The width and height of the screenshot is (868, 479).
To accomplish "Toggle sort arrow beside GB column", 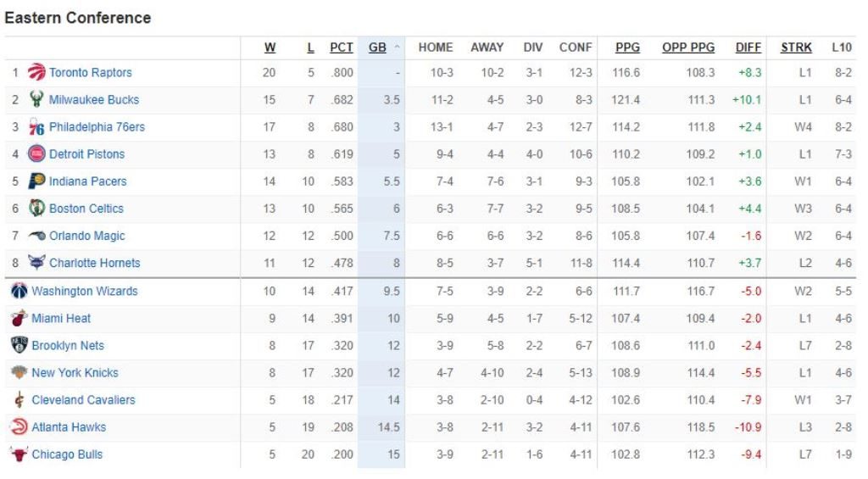I will [397, 47].
